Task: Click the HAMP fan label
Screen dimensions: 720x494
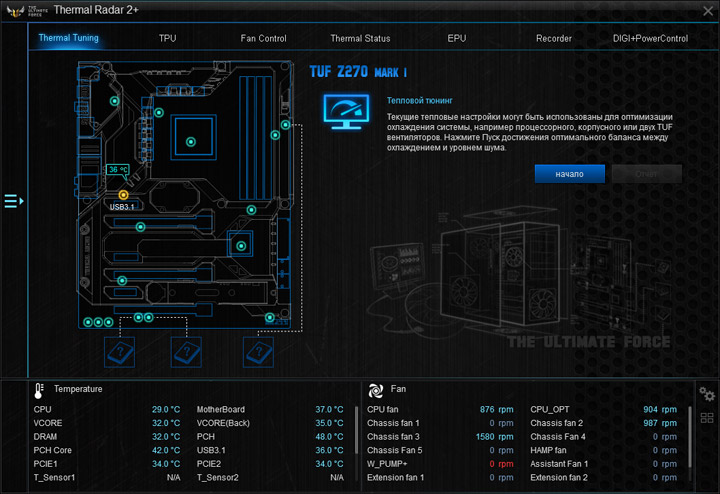Action: point(548,450)
